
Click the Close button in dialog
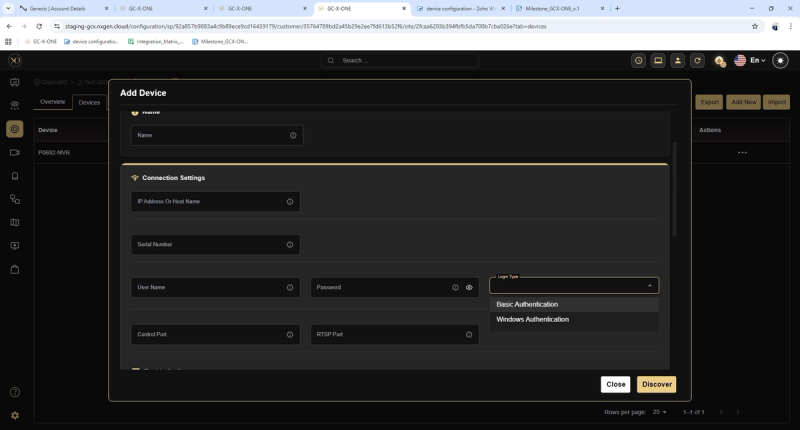[x=615, y=385]
